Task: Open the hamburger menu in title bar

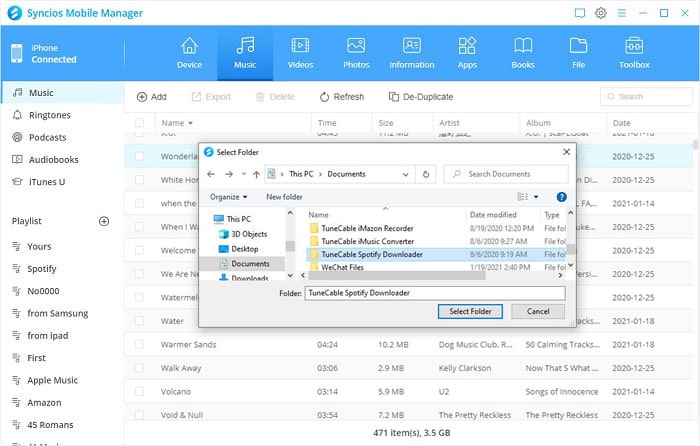Action: pyautogui.click(x=621, y=13)
